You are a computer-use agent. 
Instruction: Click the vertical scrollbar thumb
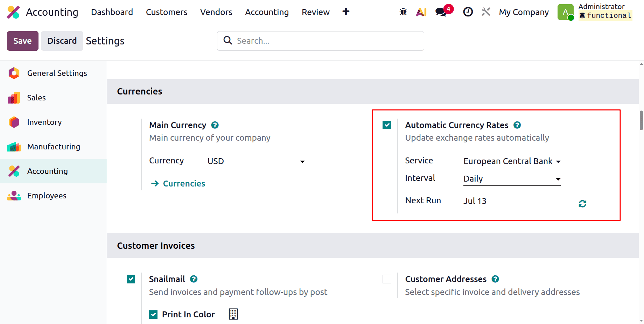(x=641, y=120)
